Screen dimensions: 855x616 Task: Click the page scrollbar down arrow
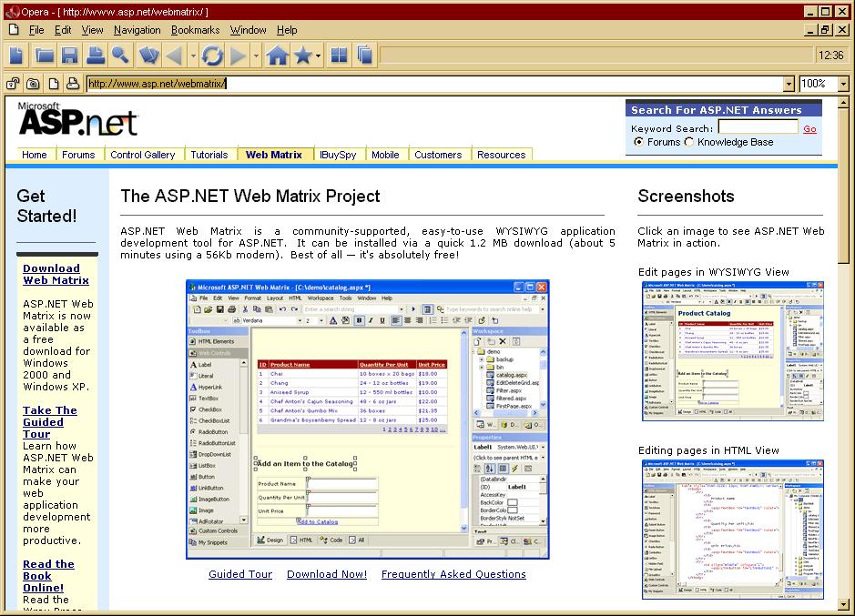point(843,604)
